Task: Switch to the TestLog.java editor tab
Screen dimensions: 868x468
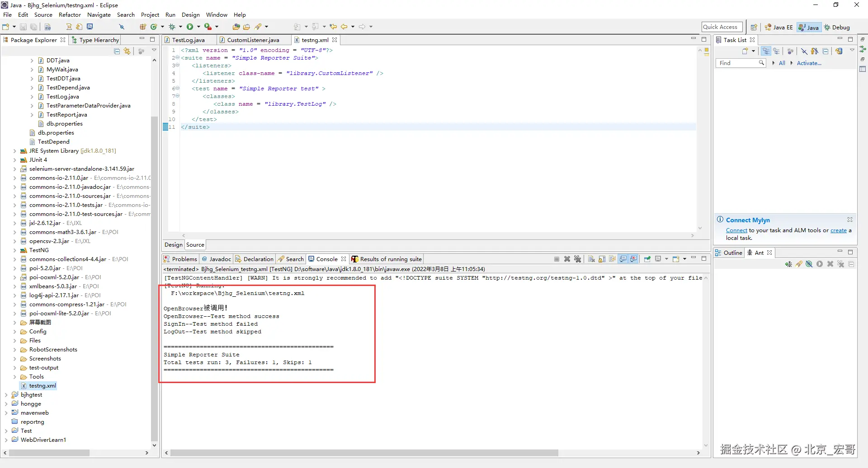Action: [x=188, y=40]
